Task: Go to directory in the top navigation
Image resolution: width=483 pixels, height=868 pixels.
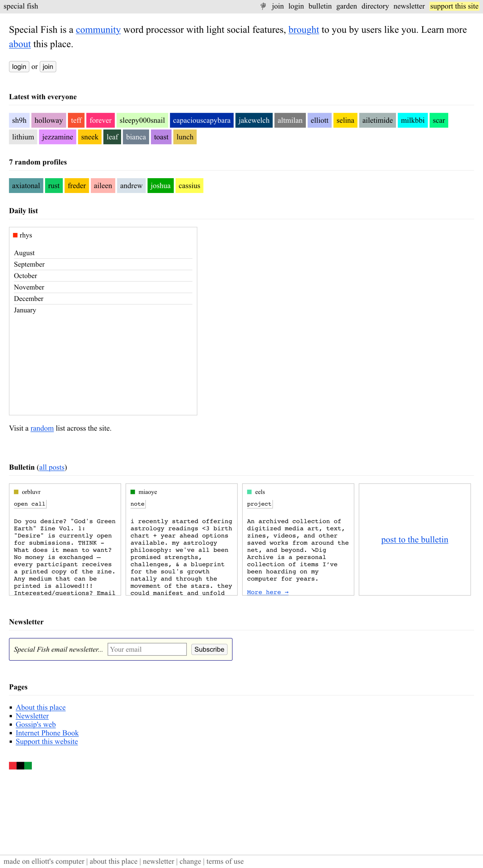Action: [x=375, y=6]
